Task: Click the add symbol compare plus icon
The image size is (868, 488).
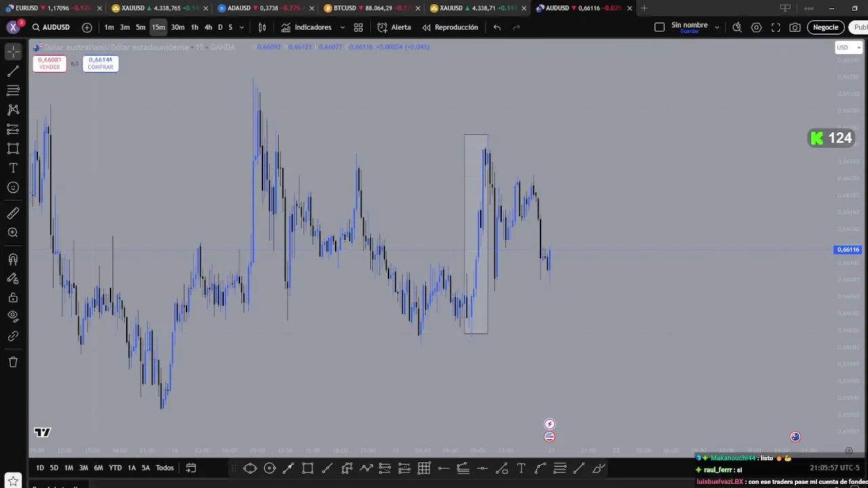Action: click(87, 27)
